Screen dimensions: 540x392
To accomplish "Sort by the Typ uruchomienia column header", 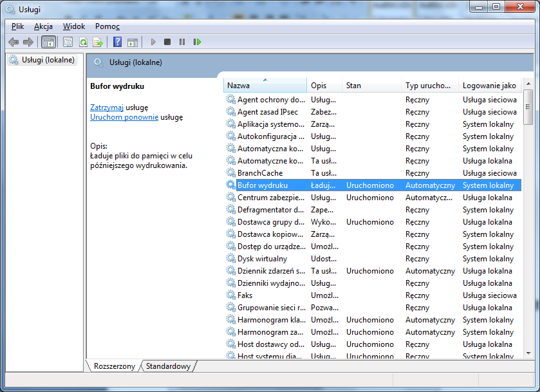I will pyautogui.click(x=429, y=86).
